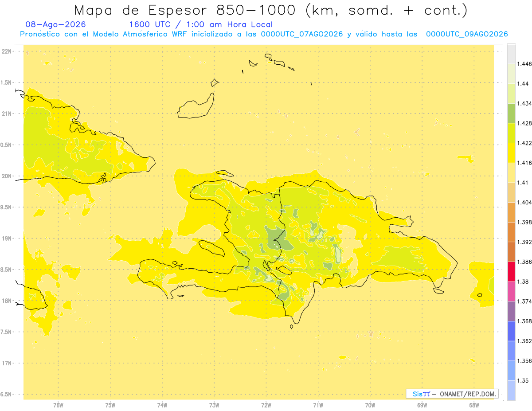Click the 72W longitude label
This screenshot has height=411, width=532.
tap(266, 405)
